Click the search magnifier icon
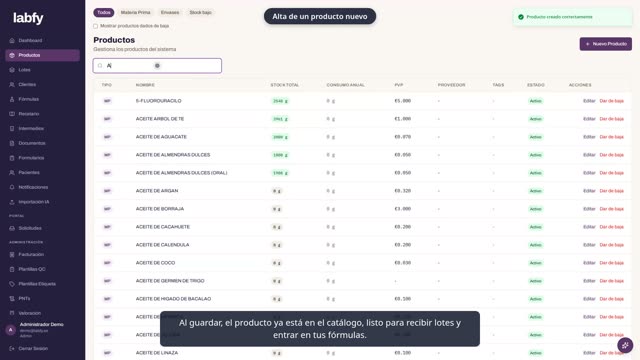The height and width of the screenshot is (360, 640). [100, 66]
